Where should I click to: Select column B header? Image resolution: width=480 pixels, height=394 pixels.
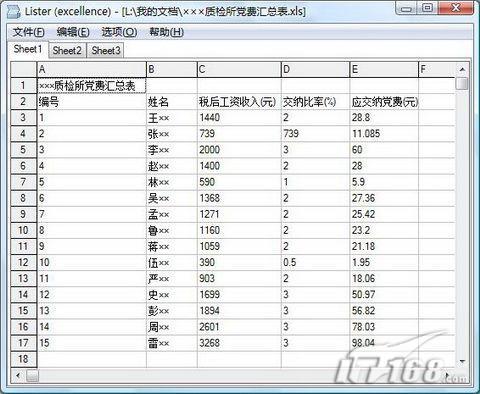pos(172,69)
